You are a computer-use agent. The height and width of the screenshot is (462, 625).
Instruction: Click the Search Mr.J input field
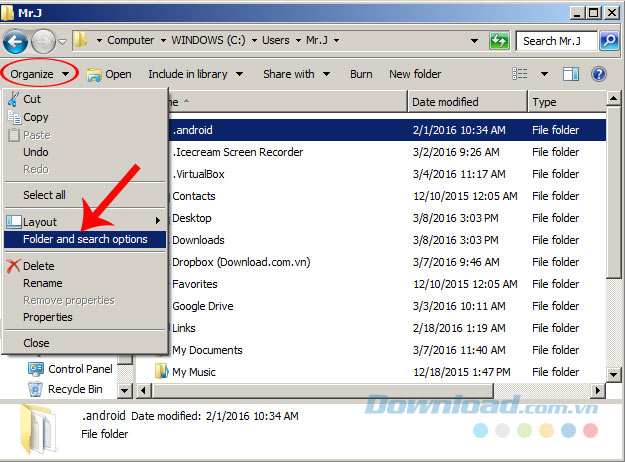tap(556, 41)
